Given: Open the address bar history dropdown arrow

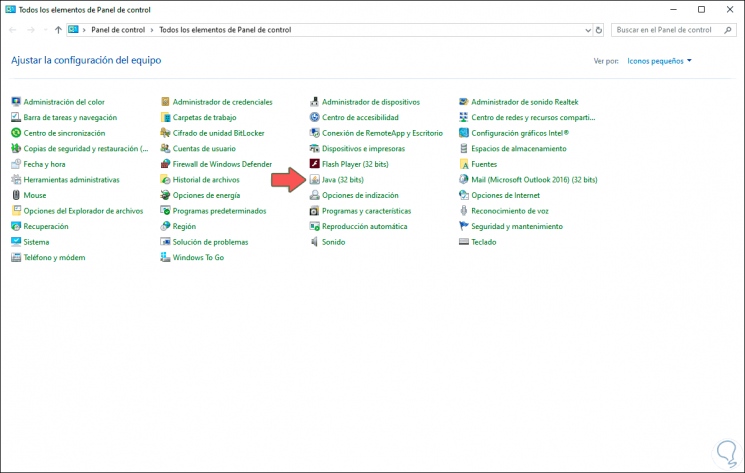Looking at the screenshot, I should pyautogui.click(x=588, y=30).
